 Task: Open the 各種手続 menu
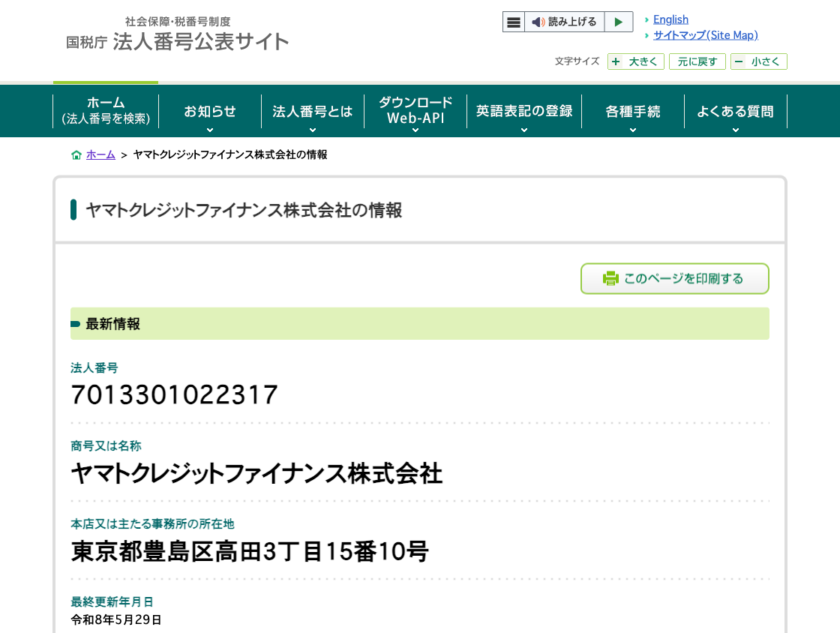click(x=633, y=111)
